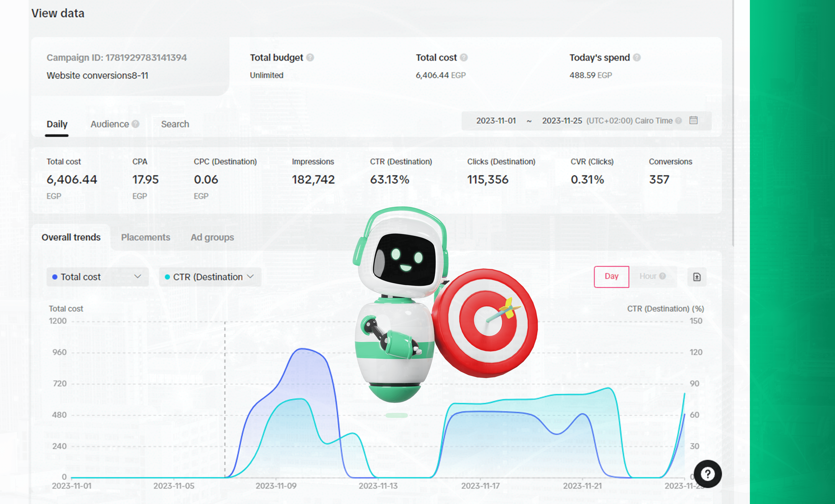
Task: Click the end date 2023-11-25
Action: click(x=562, y=121)
